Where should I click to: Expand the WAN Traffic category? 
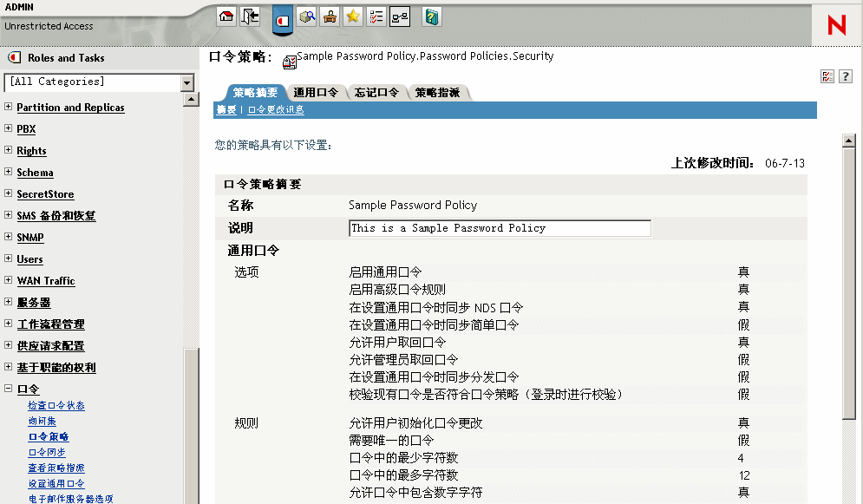(x=9, y=279)
